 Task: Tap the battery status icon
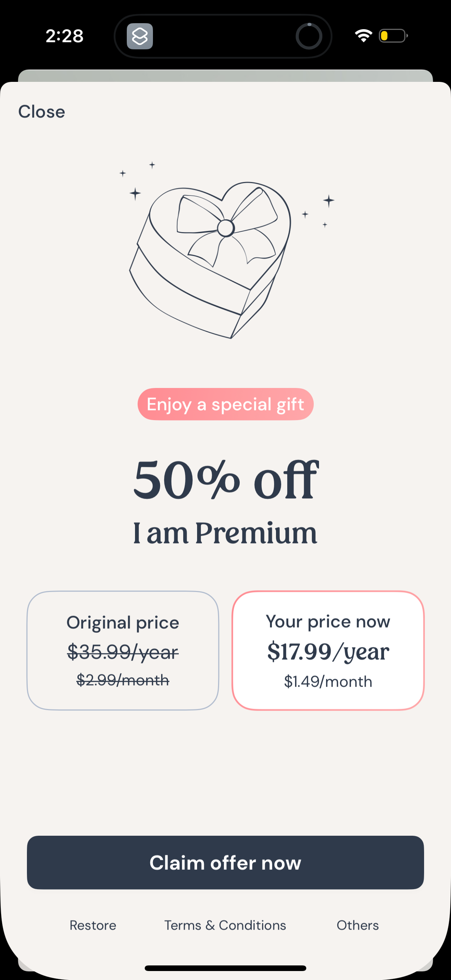click(x=393, y=36)
